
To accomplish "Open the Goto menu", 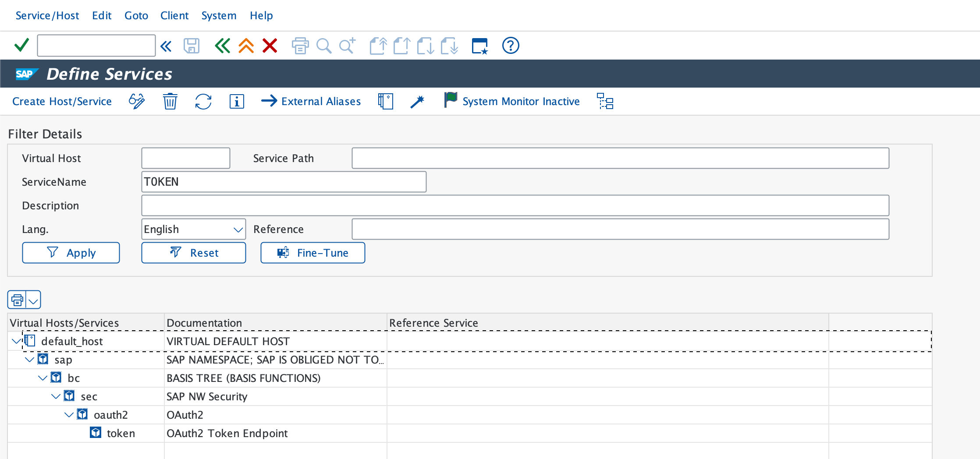I will click(x=136, y=15).
